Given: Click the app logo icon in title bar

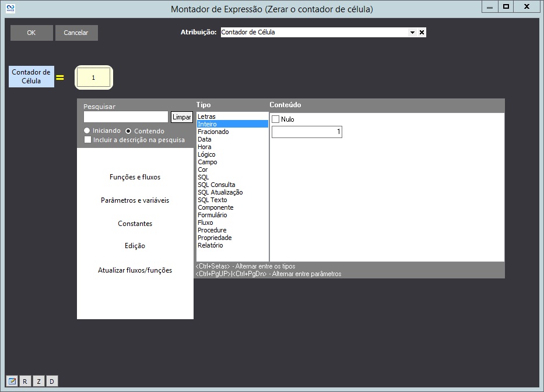Looking at the screenshot, I should coord(10,8).
